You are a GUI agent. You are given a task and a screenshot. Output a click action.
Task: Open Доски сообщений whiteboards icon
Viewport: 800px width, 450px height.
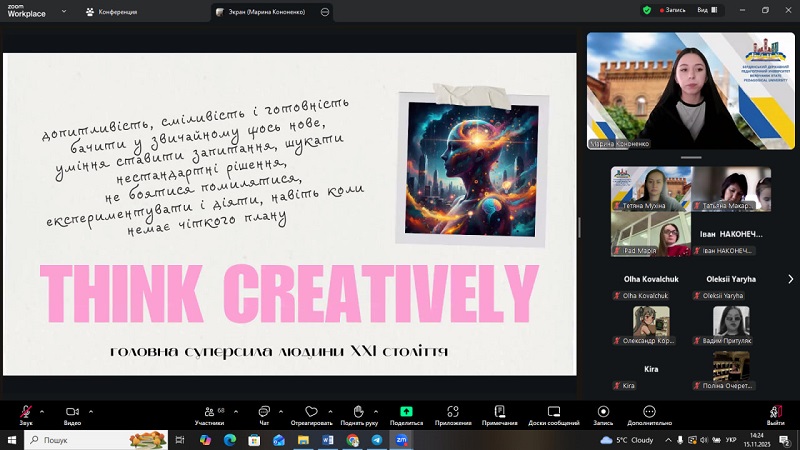(553, 411)
